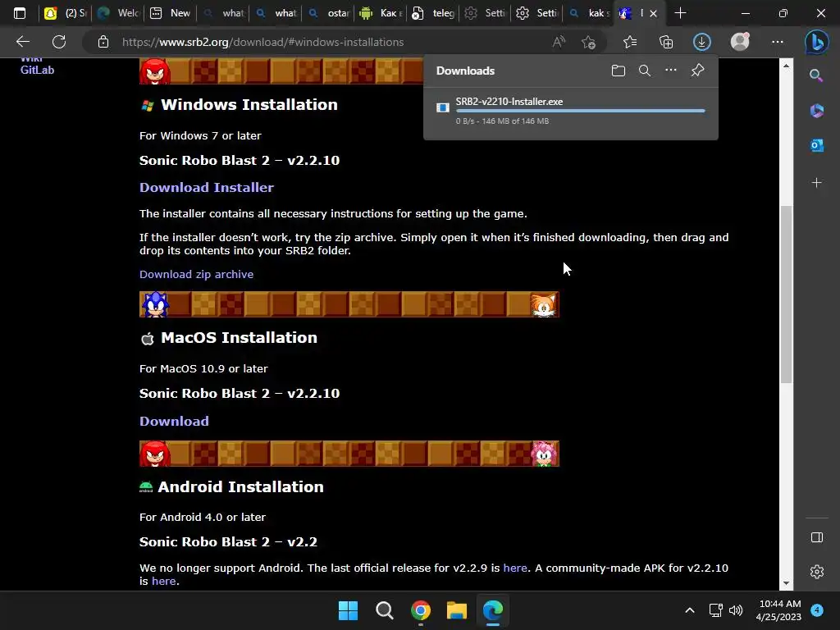Switch to the teleg tab
Viewport: 840px width, 630px height.
(433, 13)
